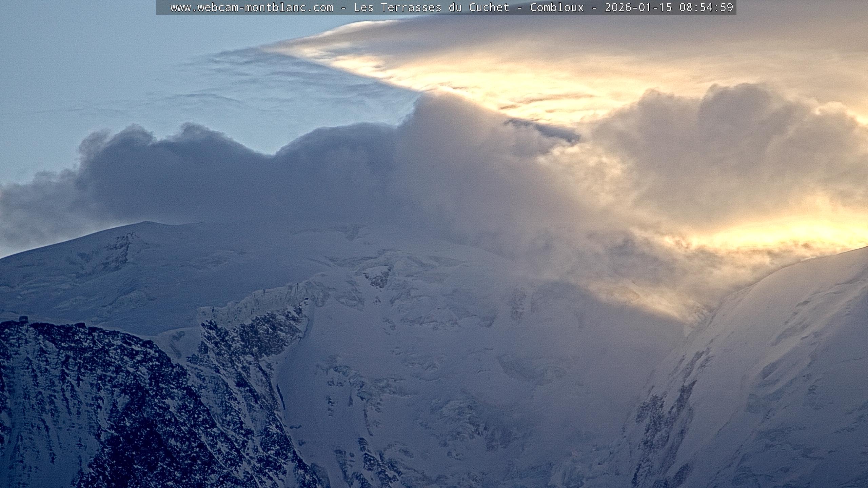
Task: Click the 'Combloux' location text
Action: point(557,7)
